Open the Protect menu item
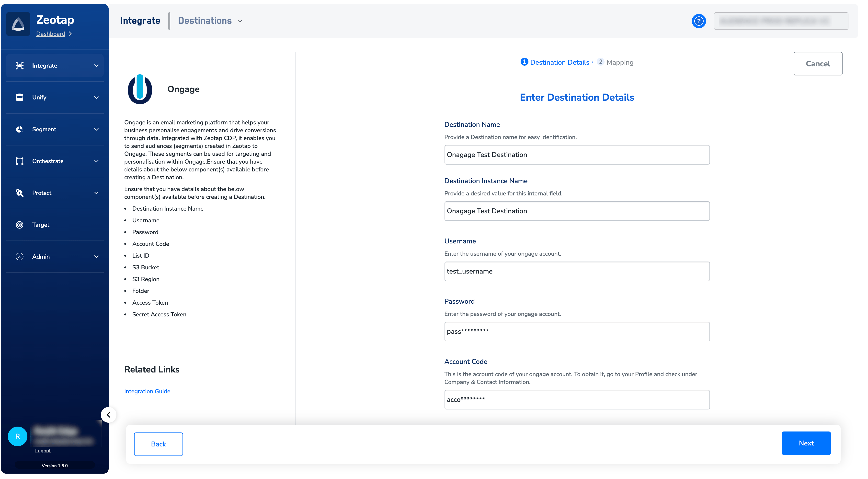Viewport: 868px width, 479px height. click(55, 193)
